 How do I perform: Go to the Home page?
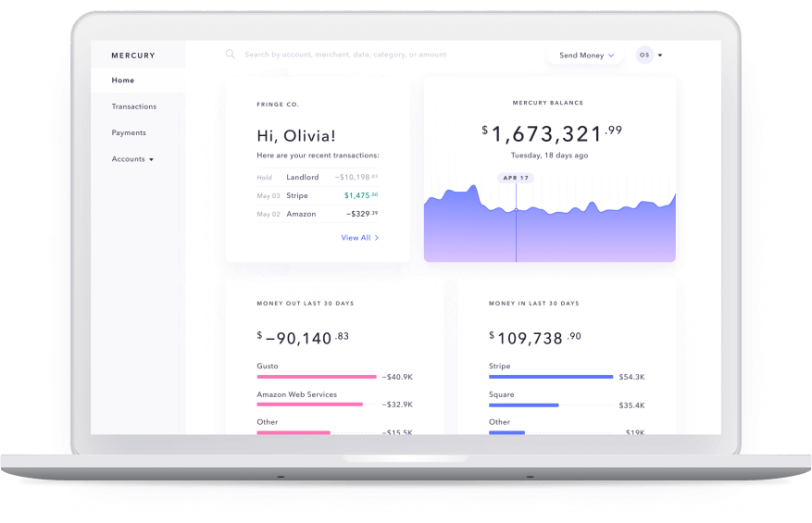coord(123,81)
